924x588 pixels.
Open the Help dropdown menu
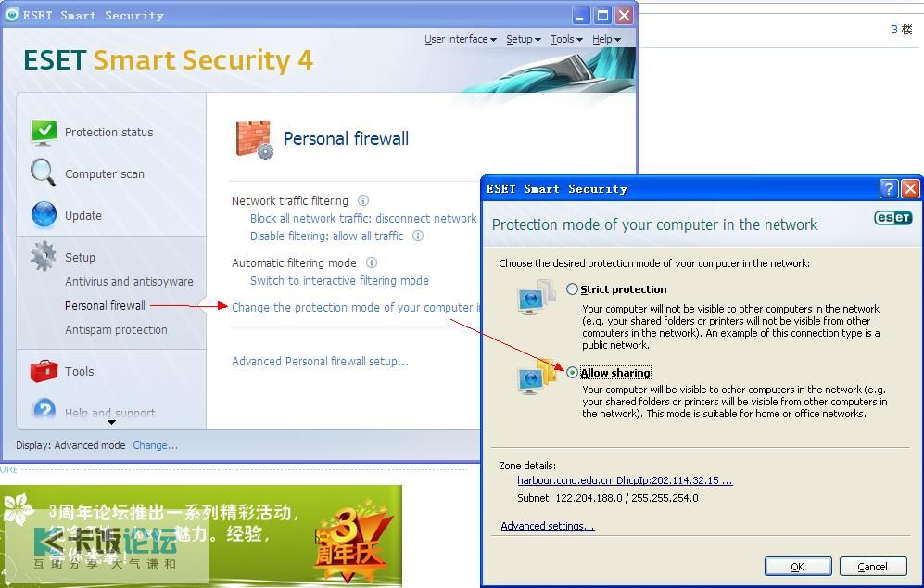coord(606,39)
